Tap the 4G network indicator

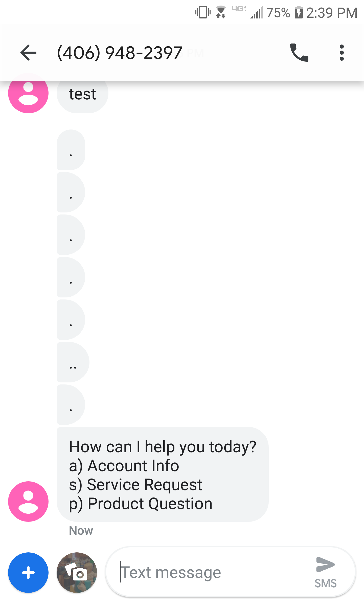point(239,10)
